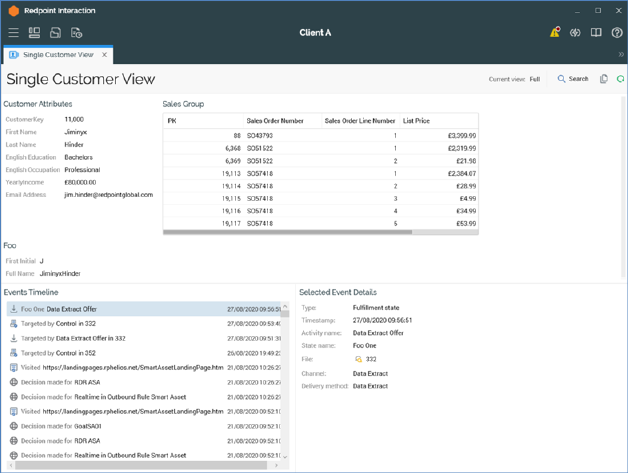Click the green refresh icon beside Search

(x=620, y=79)
